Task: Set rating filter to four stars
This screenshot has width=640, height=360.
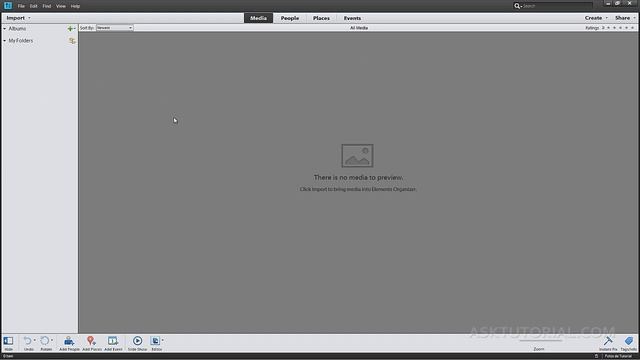Action: [x=627, y=28]
